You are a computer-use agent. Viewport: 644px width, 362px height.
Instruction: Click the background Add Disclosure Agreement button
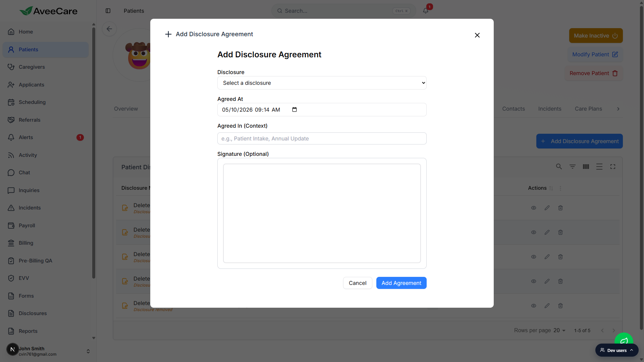[579, 141]
